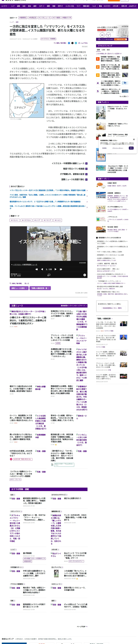
Task: Switch access ranking to 動画 tab
Action: tap(108, 50)
